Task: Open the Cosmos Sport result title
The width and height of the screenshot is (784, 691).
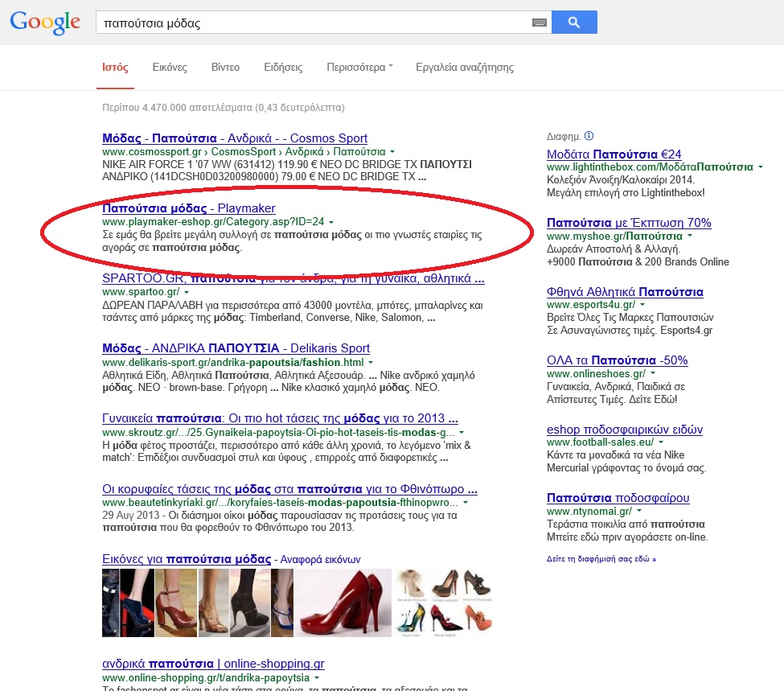Action: 235,138
